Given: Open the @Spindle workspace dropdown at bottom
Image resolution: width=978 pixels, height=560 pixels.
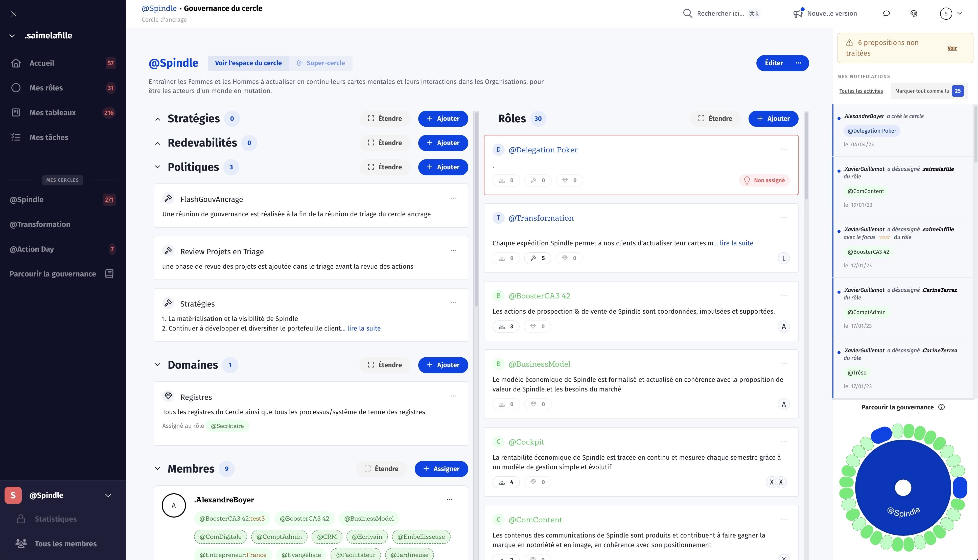Looking at the screenshot, I should coord(108,495).
